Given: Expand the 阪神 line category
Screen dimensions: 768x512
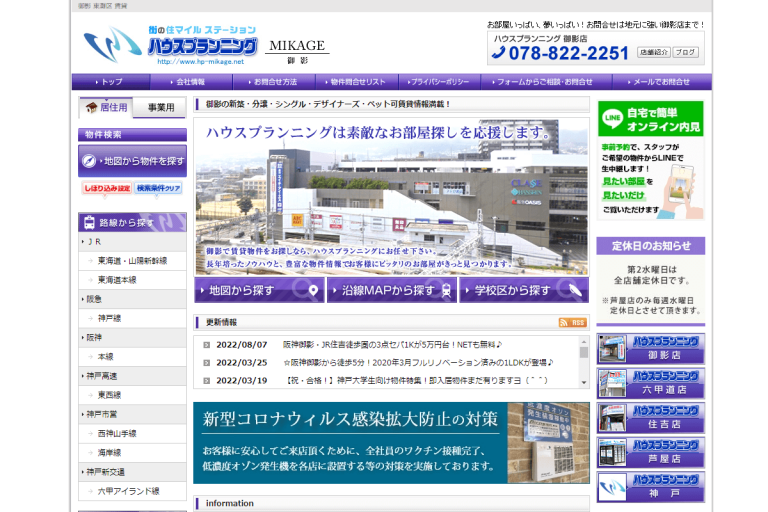Looking at the screenshot, I should [132, 338].
